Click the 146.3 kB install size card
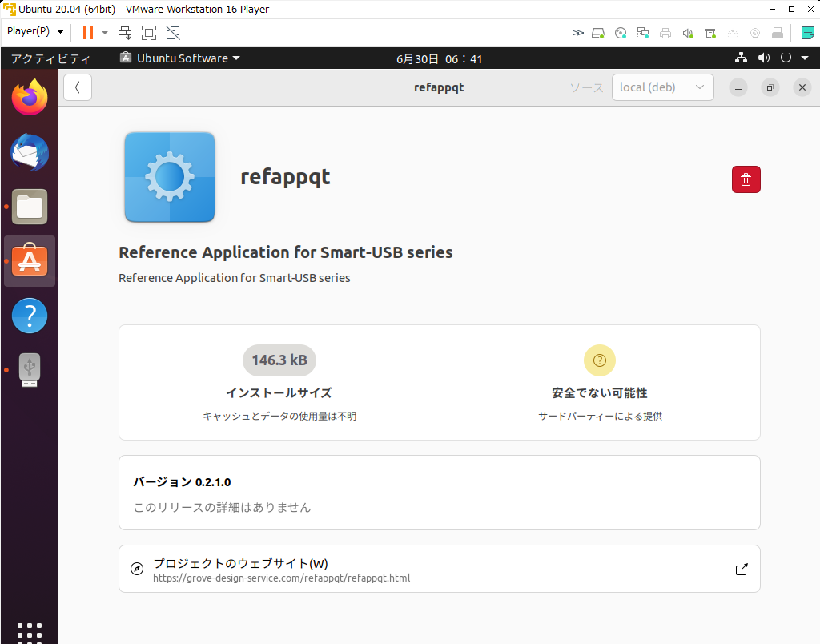 279,382
